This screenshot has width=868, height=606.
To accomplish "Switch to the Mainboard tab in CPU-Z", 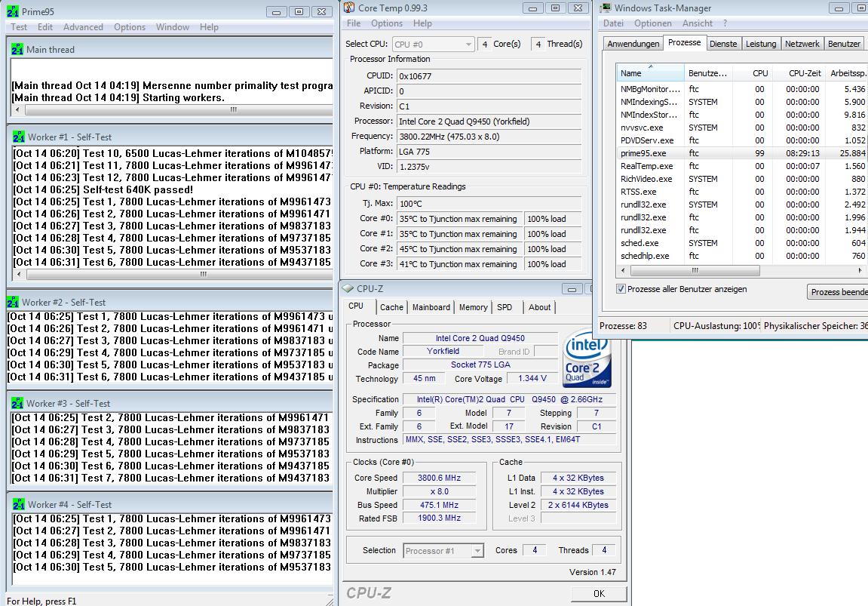I will [x=431, y=307].
